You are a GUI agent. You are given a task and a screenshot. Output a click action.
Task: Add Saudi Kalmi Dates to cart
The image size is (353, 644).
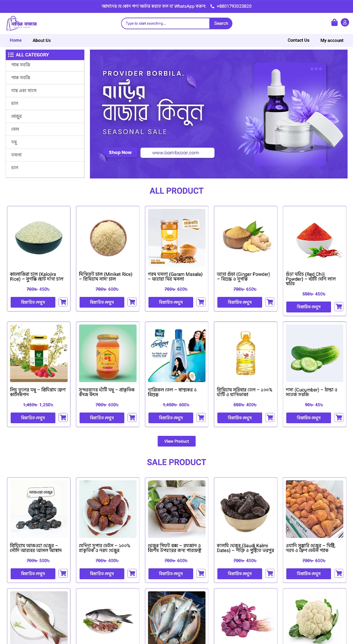point(270,573)
